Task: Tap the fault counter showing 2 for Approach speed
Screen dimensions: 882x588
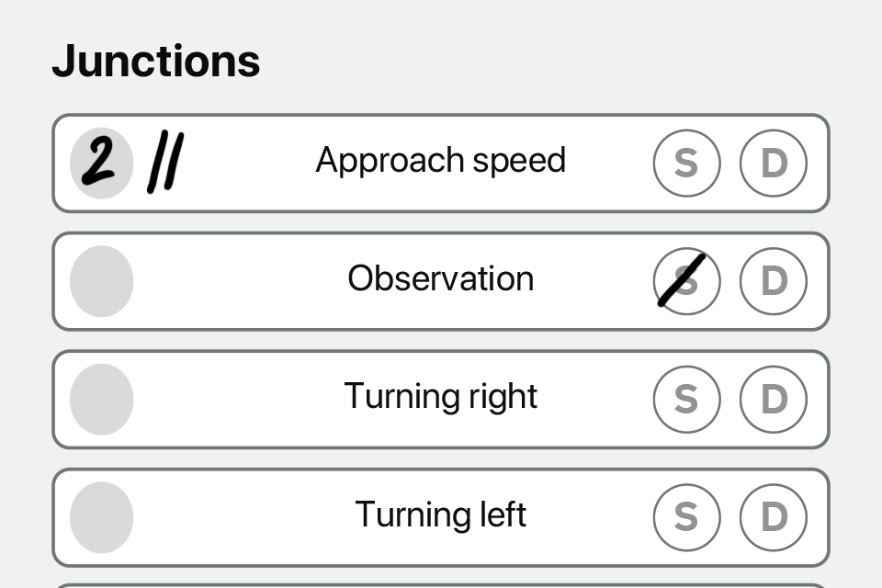Action: coord(102,163)
